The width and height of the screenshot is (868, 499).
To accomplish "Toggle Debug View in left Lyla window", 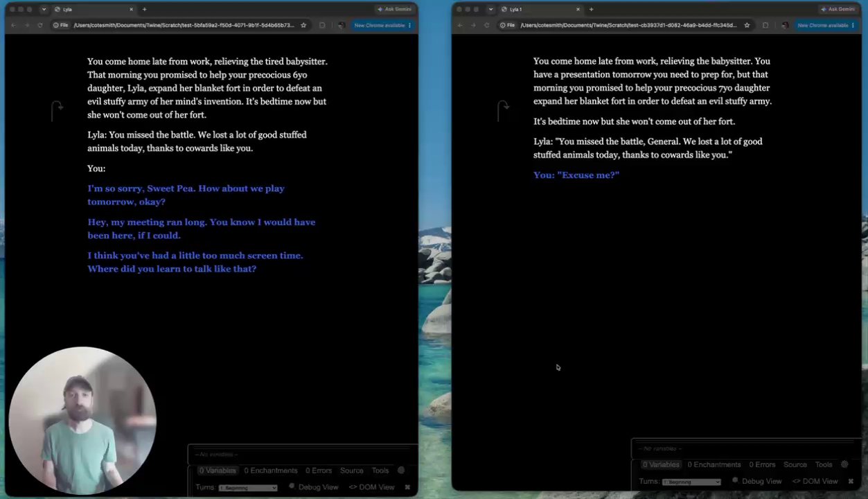I will pyautogui.click(x=314, y=487).
